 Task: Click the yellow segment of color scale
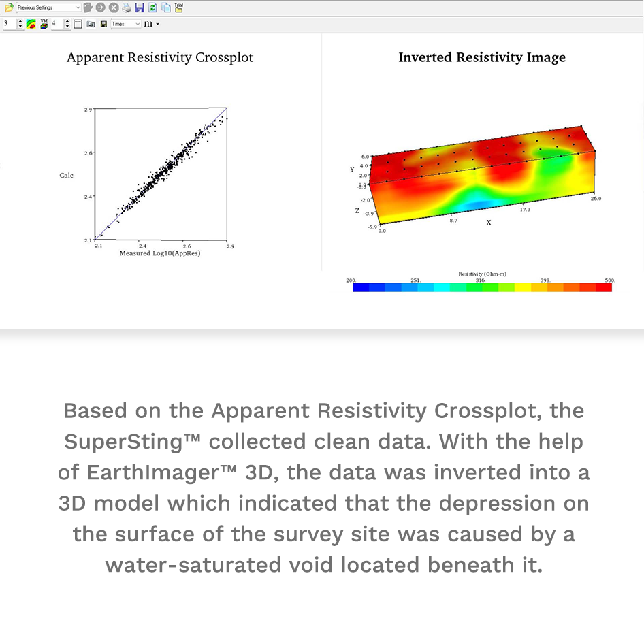523,287
